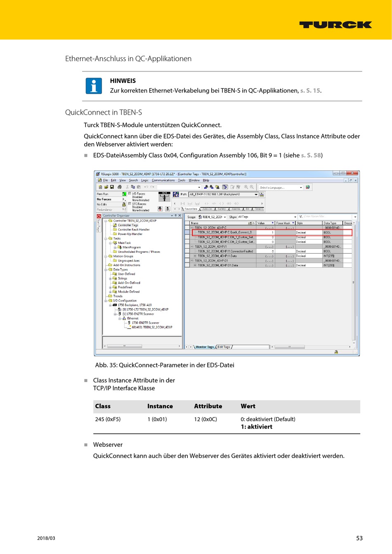
Task: Switch to the Monitor Tags tab
Action: tap(205, 347)
